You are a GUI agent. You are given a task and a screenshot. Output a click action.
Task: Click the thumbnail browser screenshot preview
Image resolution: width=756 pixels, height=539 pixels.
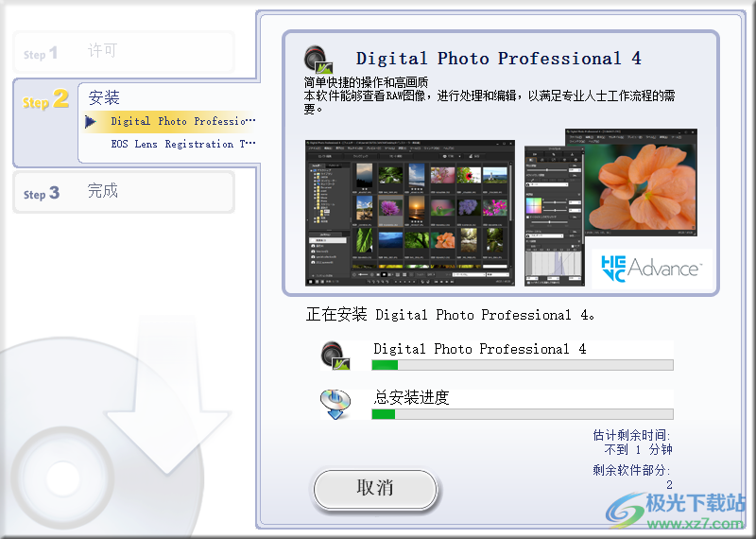click(x=410, y=213)
